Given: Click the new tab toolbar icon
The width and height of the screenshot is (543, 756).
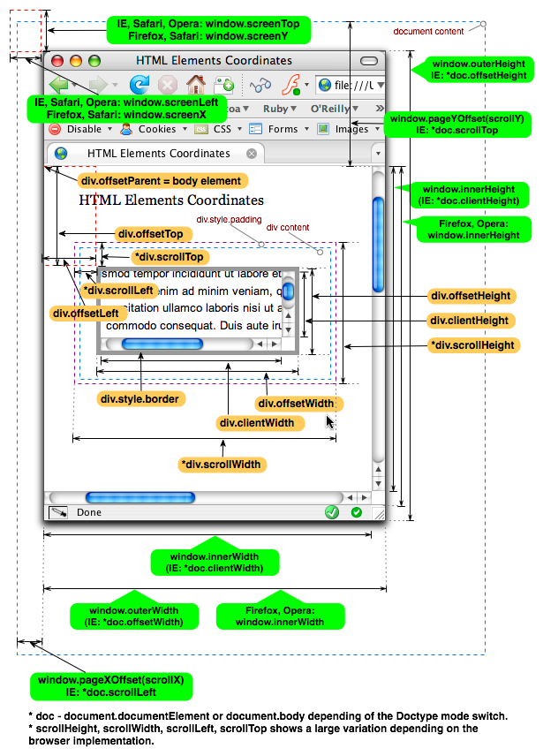Looking at the screenshot, I should [x=224, y=85].
